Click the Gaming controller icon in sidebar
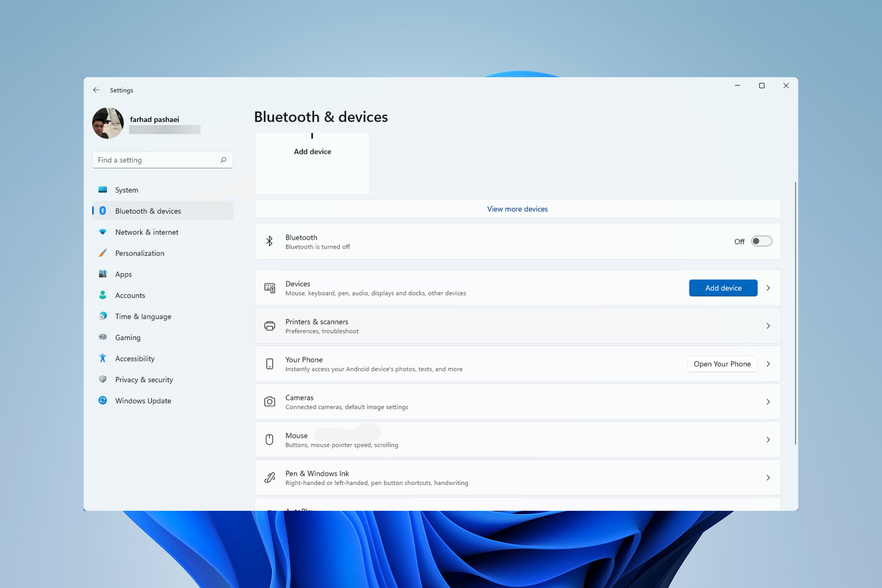This screenshot has height=588, width=882. click(x=103, y=337)
